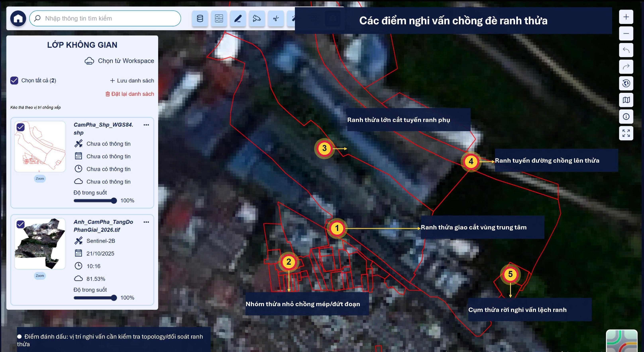Open the basemap selector map icon
644x352 pixels.
click(x=626, y=100)
